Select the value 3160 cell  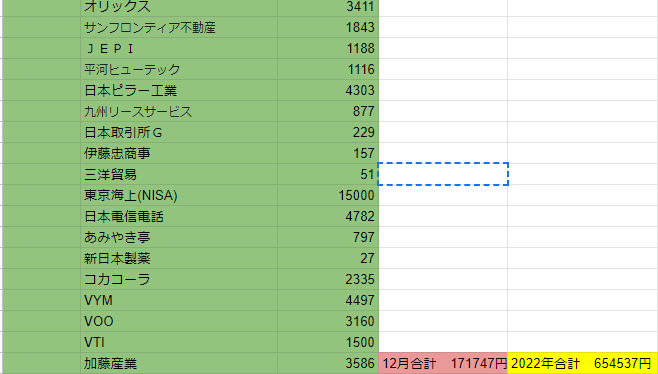click(328, 321)
